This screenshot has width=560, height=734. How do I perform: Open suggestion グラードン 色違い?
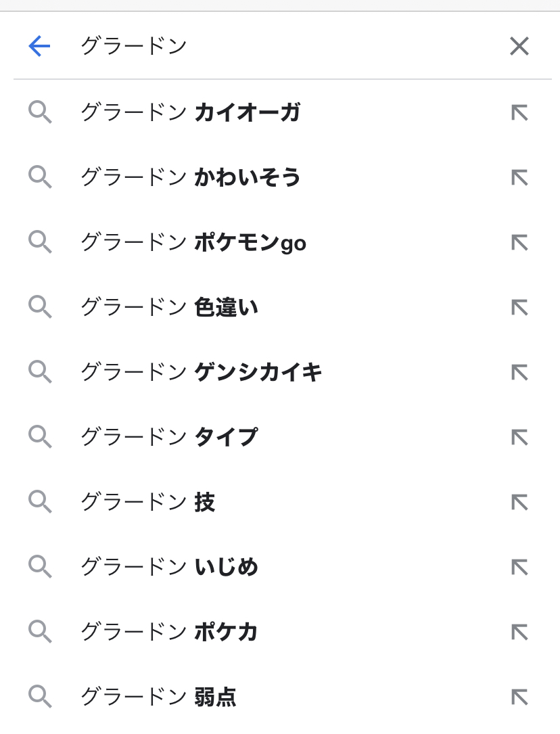pos(169,307)
